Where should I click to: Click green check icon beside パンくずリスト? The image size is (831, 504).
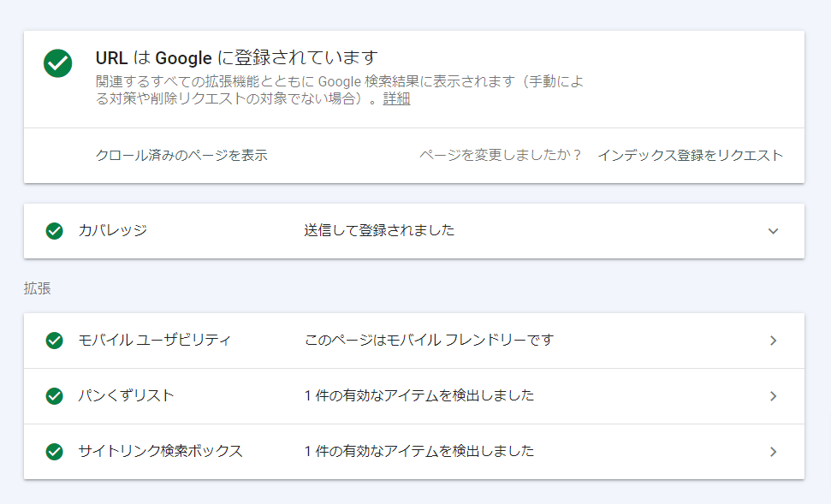55,396
